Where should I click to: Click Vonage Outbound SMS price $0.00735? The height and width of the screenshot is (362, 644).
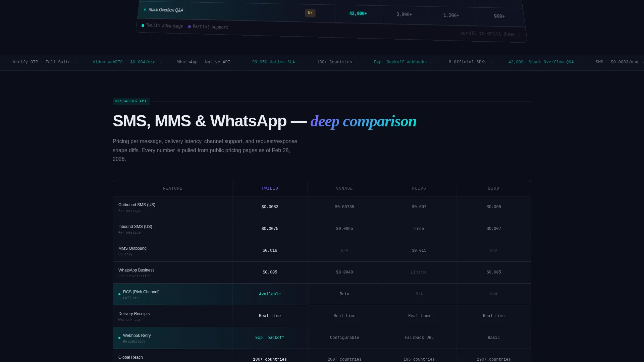click(344, 207)
